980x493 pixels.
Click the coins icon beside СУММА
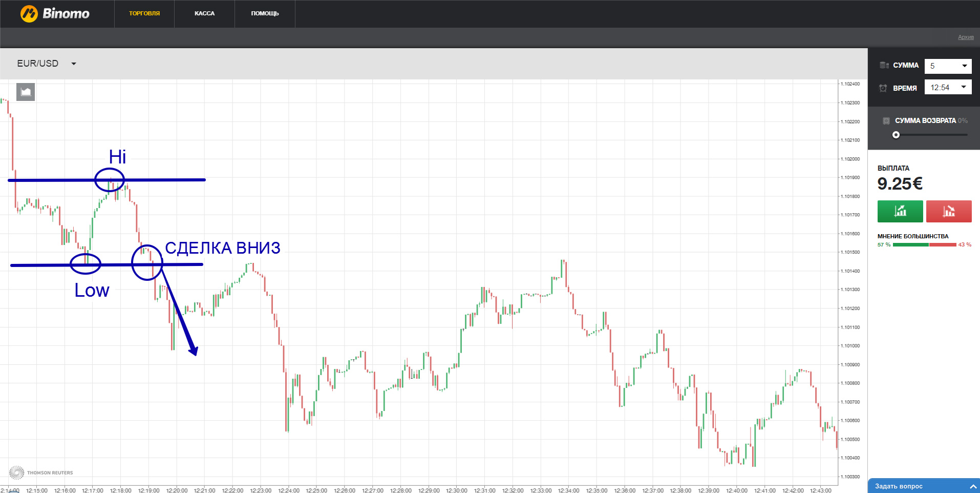tap(884, 66)
